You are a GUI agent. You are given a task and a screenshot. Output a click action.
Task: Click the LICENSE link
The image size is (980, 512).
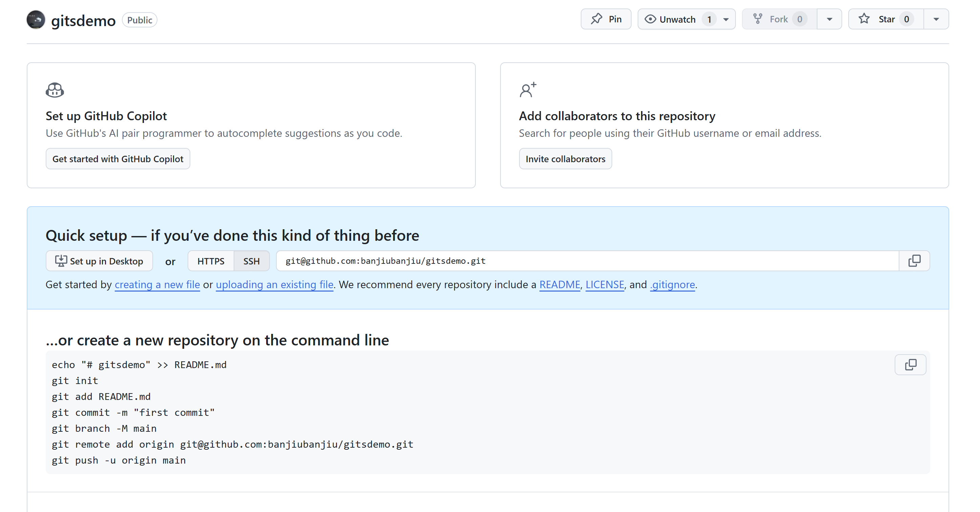pos(605,284)
